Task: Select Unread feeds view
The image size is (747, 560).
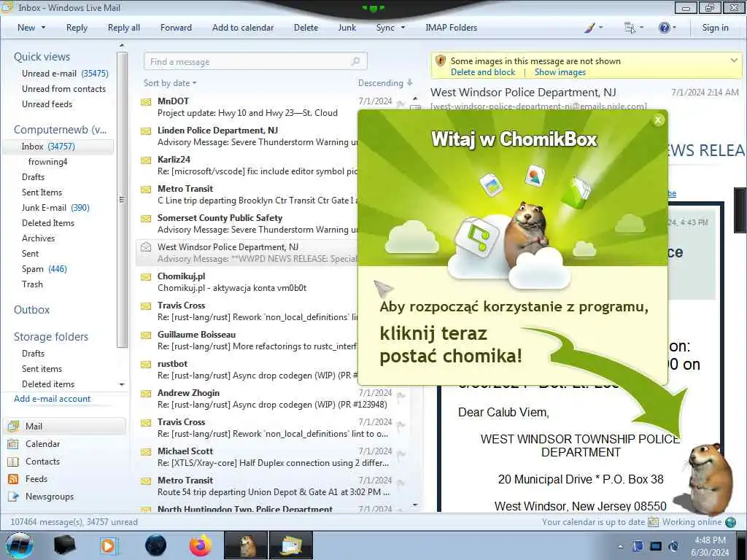Action: pos(47,104)
